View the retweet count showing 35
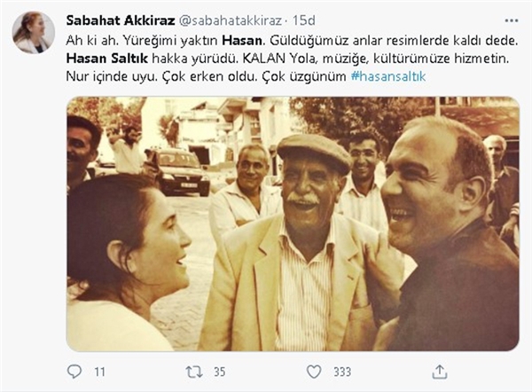 click(x=220, y=372)
